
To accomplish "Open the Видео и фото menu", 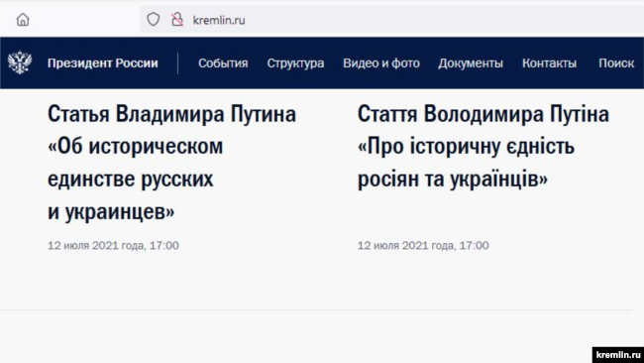I will coord(381,62).
